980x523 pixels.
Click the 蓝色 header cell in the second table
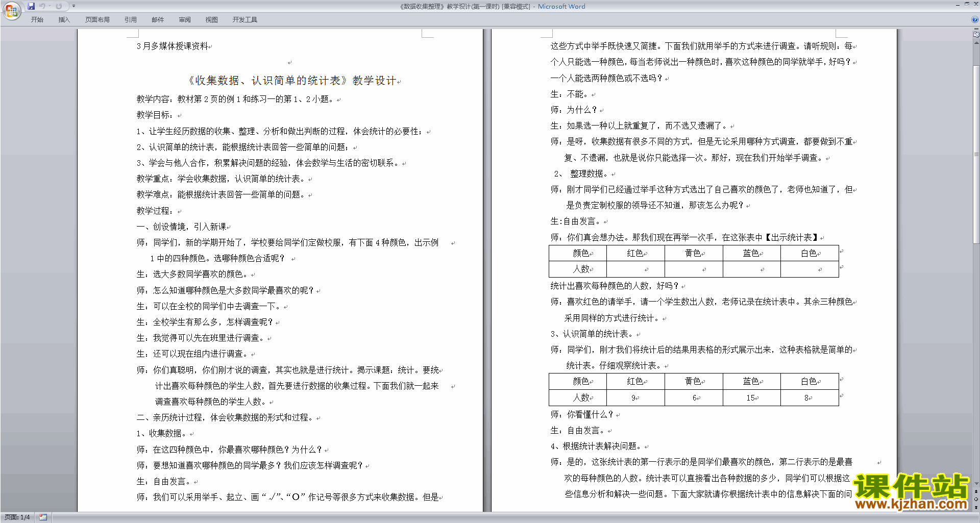pos(751,381)
